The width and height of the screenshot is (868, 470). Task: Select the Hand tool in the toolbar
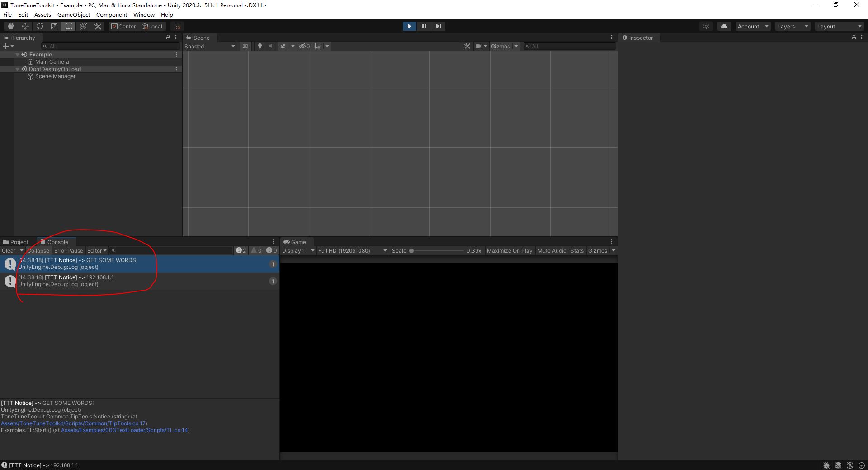(x=11, y=26)
